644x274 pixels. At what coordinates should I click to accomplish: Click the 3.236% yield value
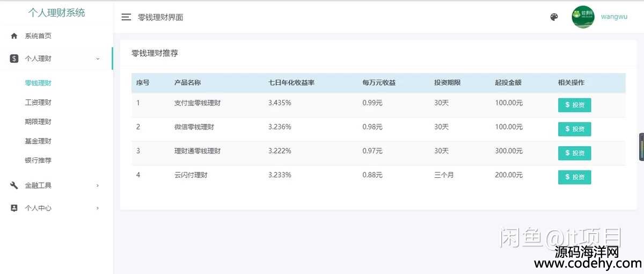point(280,127)
